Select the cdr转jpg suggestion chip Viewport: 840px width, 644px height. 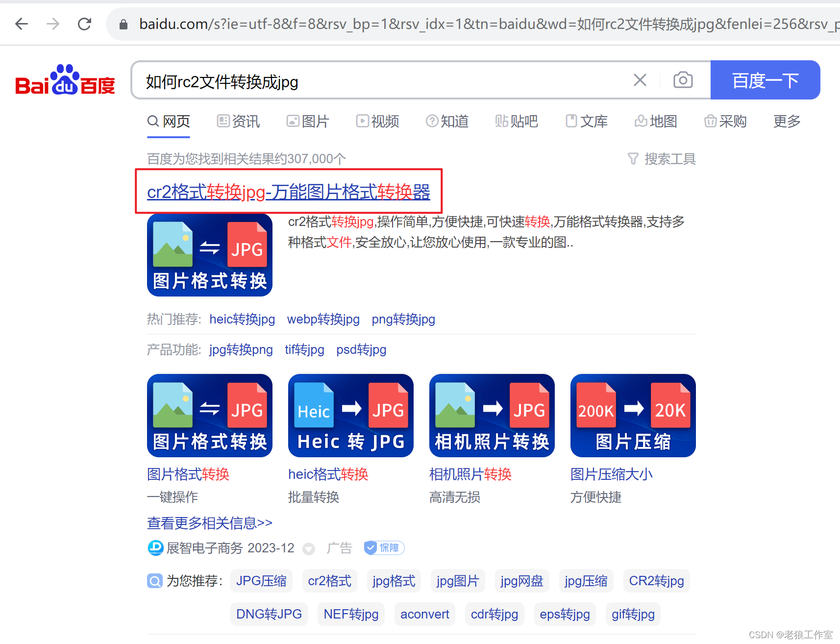click(494, 614)
